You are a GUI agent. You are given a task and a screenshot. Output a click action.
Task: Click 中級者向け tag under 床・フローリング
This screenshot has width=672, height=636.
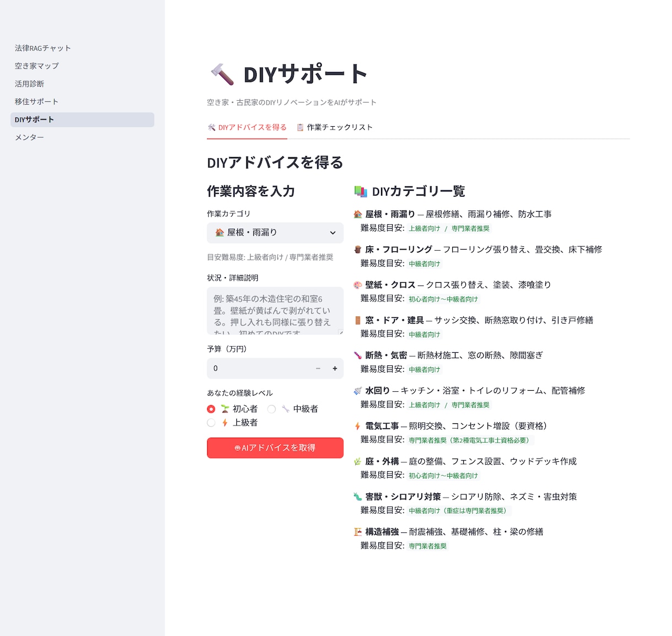(x=424, y=263)
